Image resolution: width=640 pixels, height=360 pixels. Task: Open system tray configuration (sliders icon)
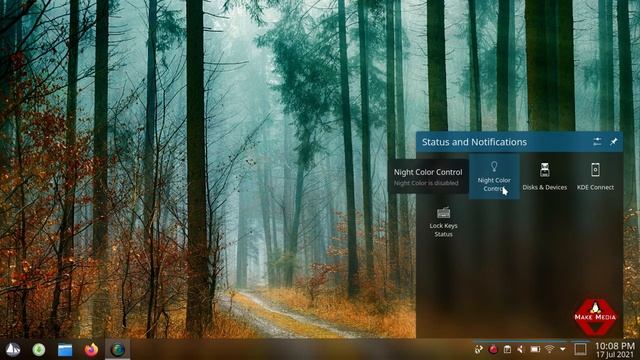[597, 142]
